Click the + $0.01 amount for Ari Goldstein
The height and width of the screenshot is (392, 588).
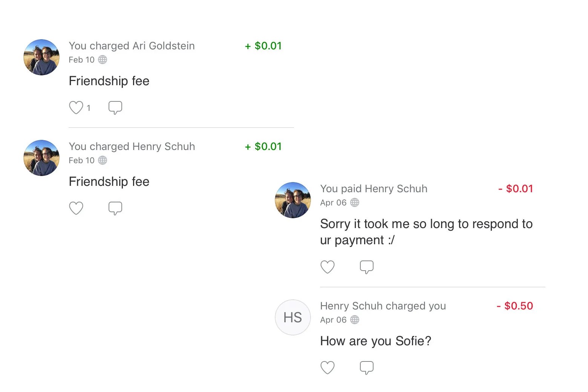(x=263, y=46)
